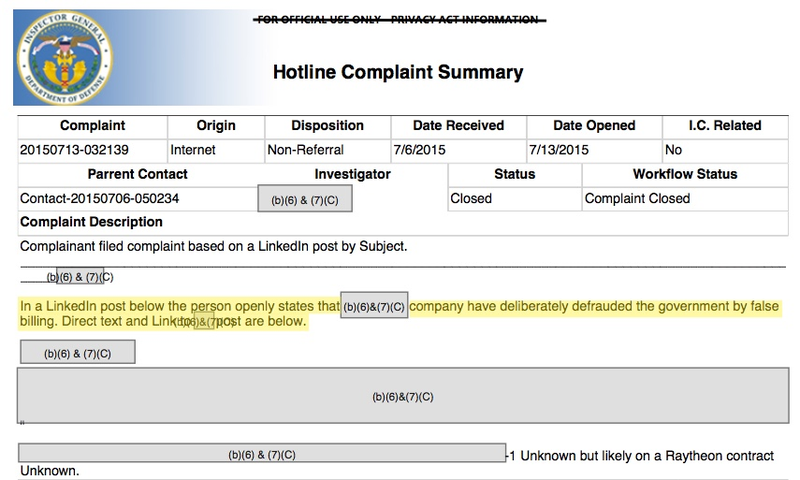Click the 'Complaint Description' heading
The width and height of the screenshot is (800, 480).
[x=91, y=222]
